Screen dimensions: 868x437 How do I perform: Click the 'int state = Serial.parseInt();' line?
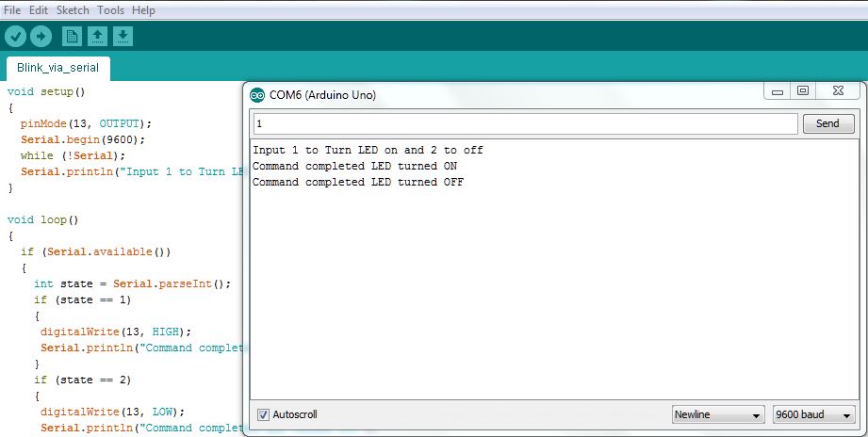(132, 284)
